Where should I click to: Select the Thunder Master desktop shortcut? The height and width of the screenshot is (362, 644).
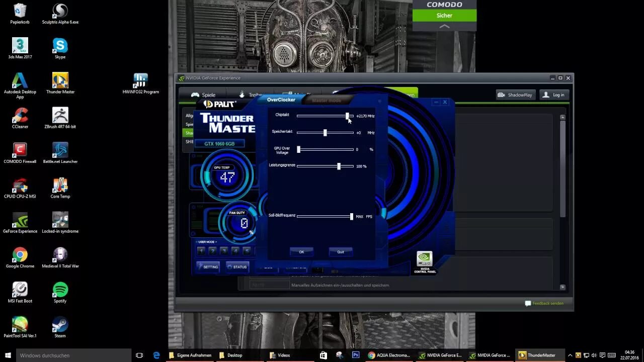coord(60,83)
